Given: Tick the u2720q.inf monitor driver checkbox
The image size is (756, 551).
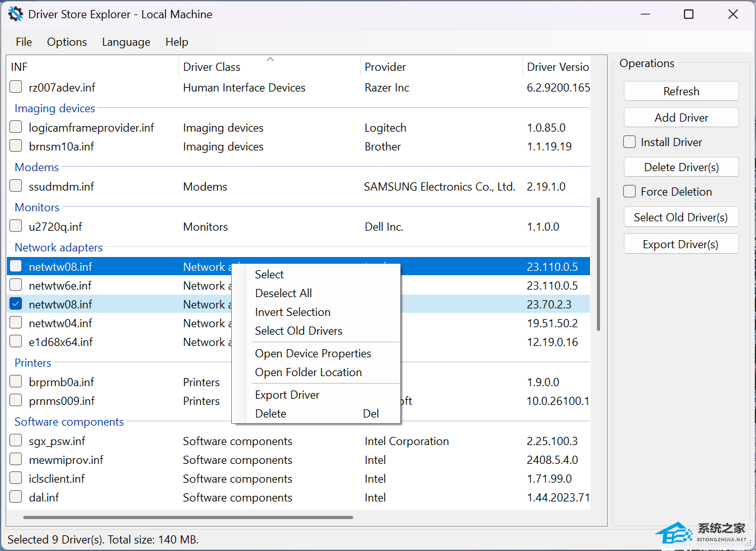Looking at the screenshot, I should coord(16,227).
